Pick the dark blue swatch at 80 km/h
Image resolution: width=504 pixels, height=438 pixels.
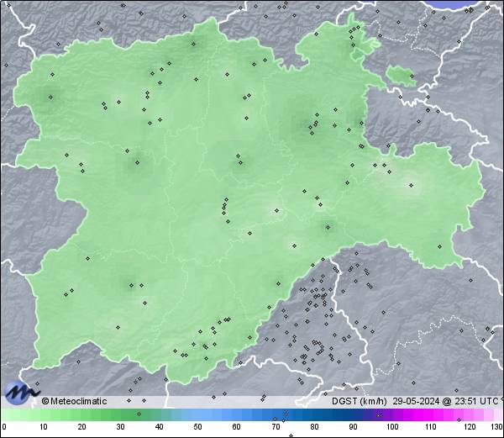(314, 414)
